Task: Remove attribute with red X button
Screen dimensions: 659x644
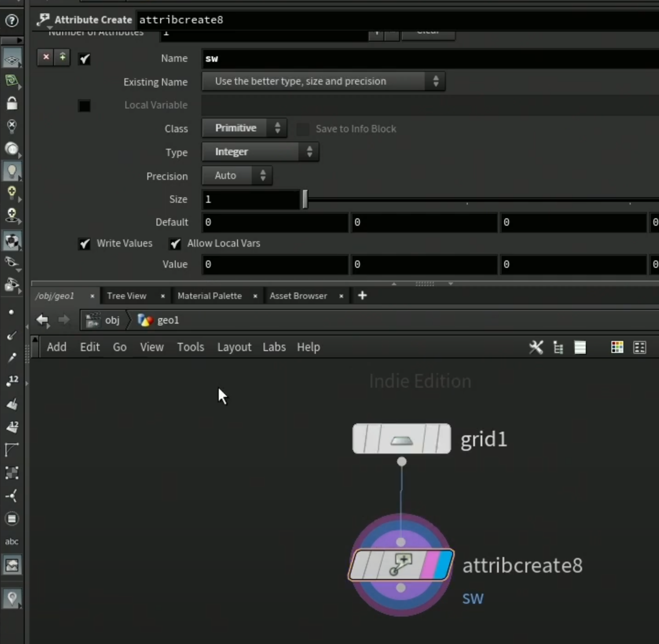Action: coord(46,57)
